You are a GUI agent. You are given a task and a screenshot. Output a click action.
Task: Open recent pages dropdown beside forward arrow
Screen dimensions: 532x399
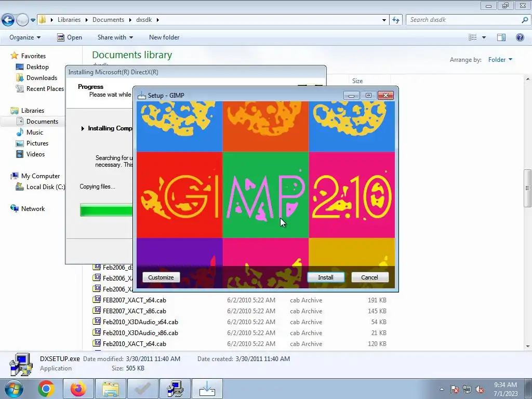click(33, 20)
